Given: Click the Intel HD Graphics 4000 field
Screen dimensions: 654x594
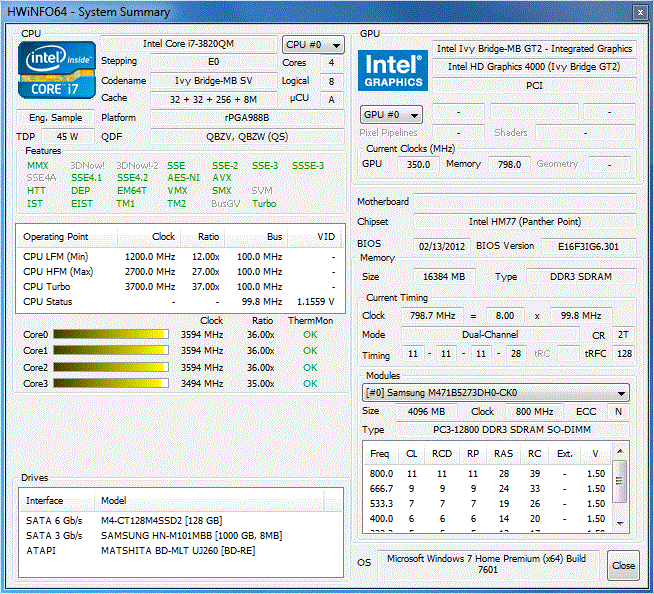Looking at the screenshot, I should point(534,67).
